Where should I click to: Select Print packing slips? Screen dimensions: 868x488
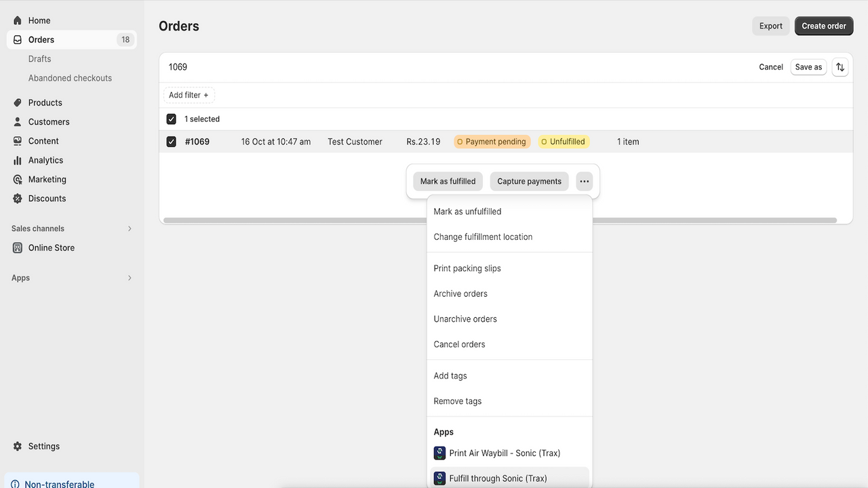point(510,268)
